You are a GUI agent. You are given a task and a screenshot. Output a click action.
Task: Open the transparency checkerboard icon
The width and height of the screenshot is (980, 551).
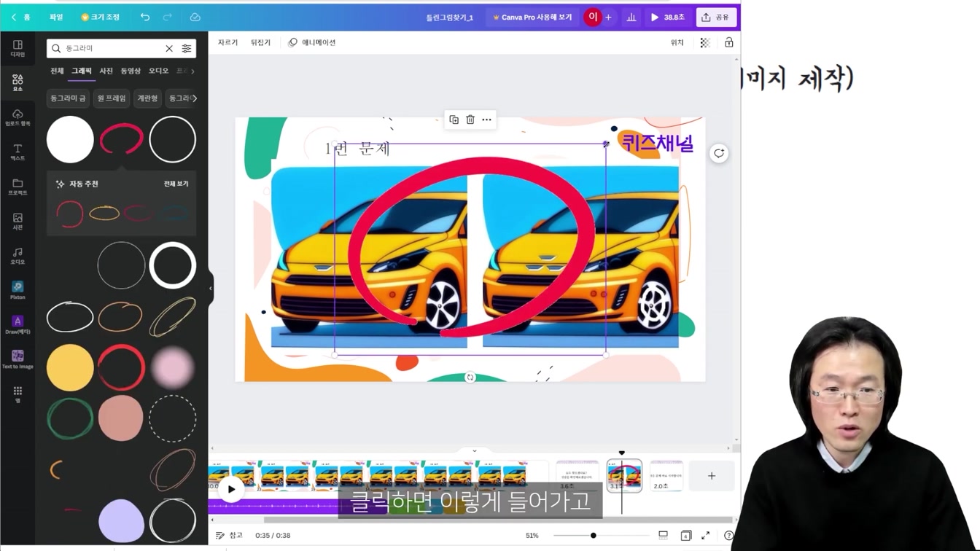[x=705, y=43]
